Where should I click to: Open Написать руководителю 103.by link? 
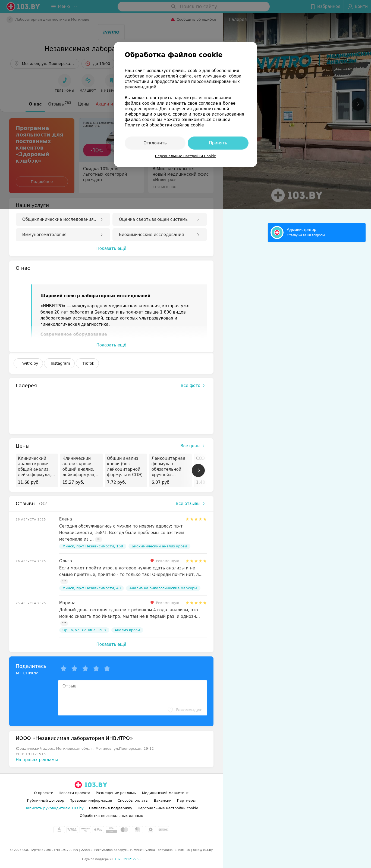point(54,808)
